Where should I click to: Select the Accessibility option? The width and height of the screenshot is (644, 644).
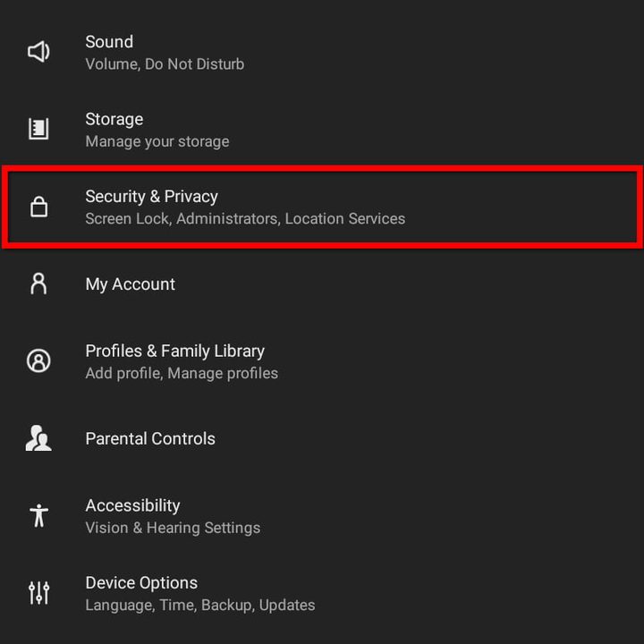tap(132, 505)
